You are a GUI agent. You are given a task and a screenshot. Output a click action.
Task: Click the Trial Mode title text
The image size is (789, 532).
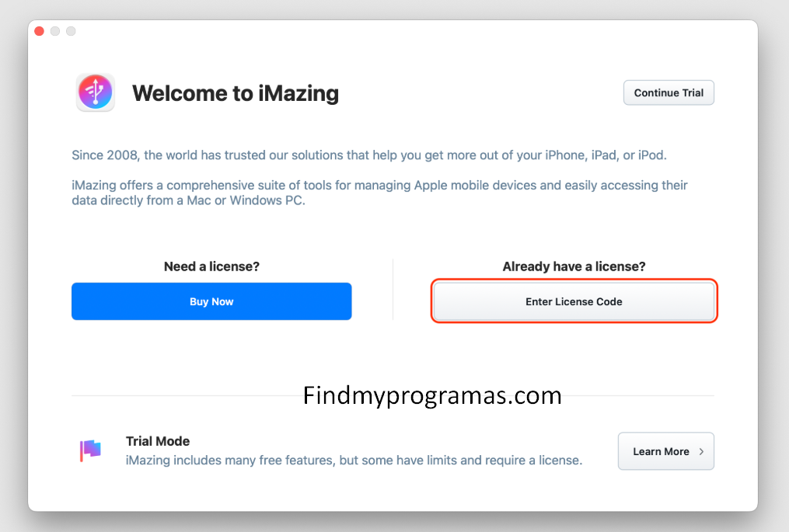pyautogui.click(x=158, y=441)
